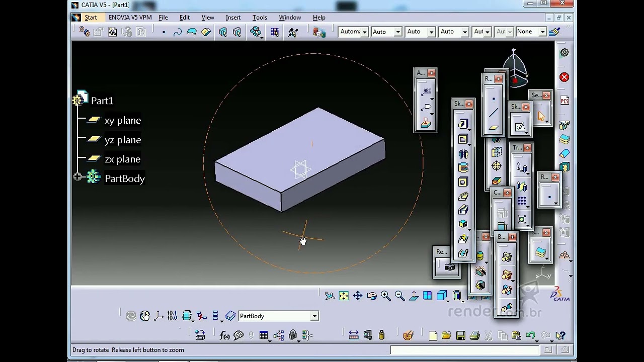Click the Boolean Assemble icon

pyautogui.click(x=506, y=257)
